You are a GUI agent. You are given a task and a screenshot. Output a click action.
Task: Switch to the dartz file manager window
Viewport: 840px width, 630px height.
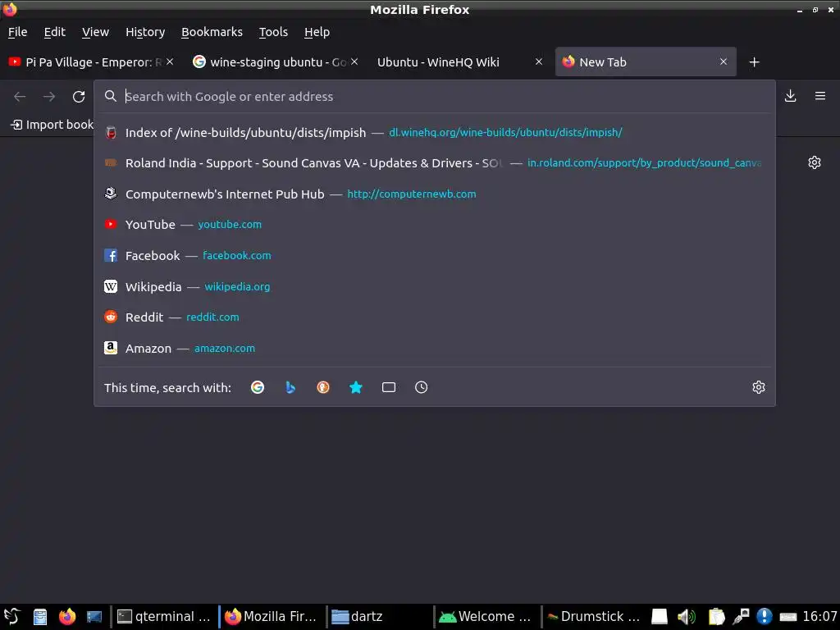tap(379, 617)
